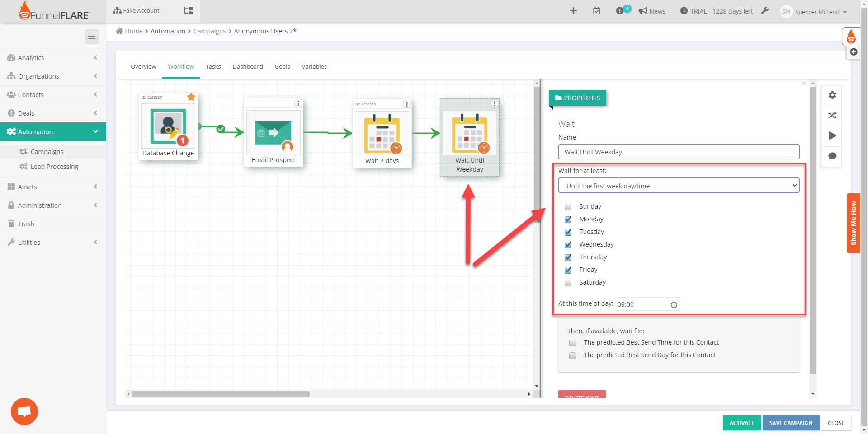
Task: Uncheck the Thursday checkbox
Action: (x=568, y=257)
